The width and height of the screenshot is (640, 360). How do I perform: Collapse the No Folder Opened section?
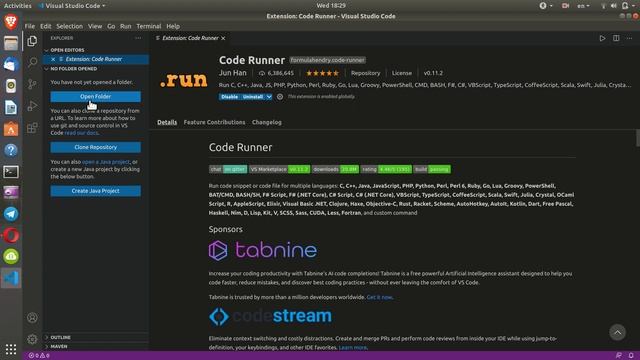73,69
